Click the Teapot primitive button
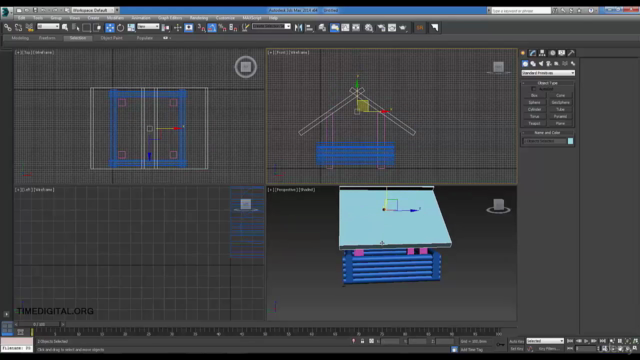The image size is (640, 360). tap(534, 123)
